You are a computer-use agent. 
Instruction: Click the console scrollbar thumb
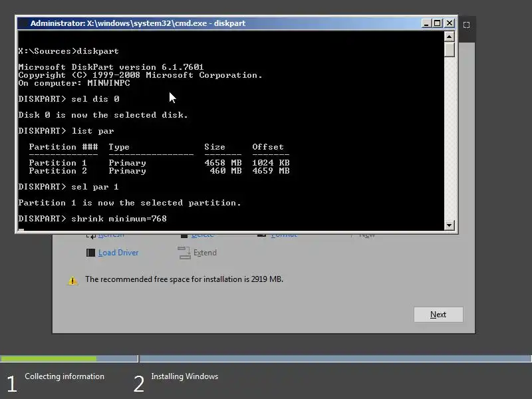[450, 49]
